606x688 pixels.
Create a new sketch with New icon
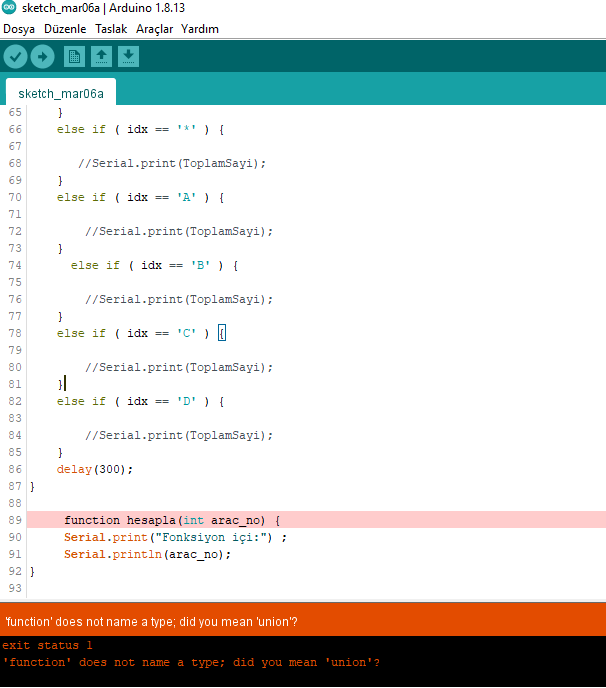[x=74, y=57]
